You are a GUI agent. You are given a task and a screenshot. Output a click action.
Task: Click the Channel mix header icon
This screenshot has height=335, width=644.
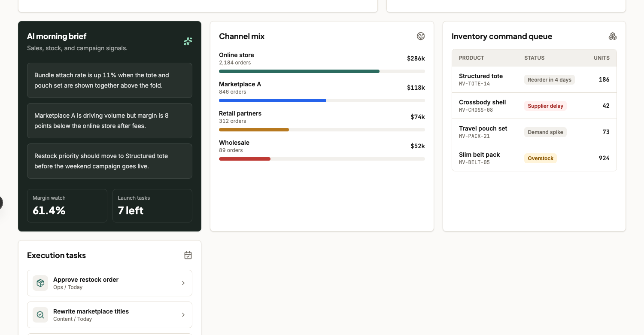[x=421, y=36]
